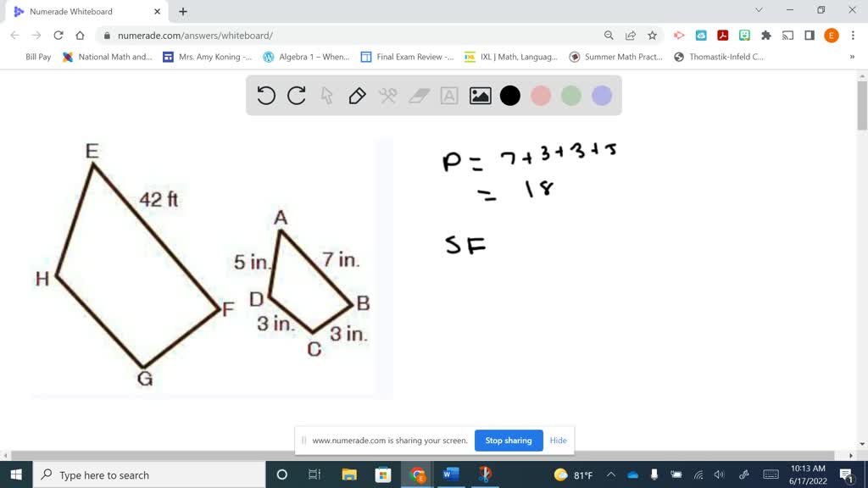Expand hidden taskbar icons in system tray
Viewport: 868px width, 488px height.
(x=609, y=475)
